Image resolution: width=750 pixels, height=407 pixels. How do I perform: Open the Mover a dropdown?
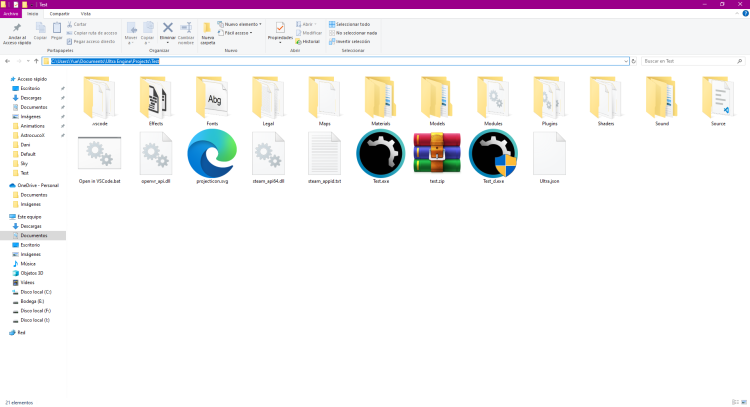point(131,33)
